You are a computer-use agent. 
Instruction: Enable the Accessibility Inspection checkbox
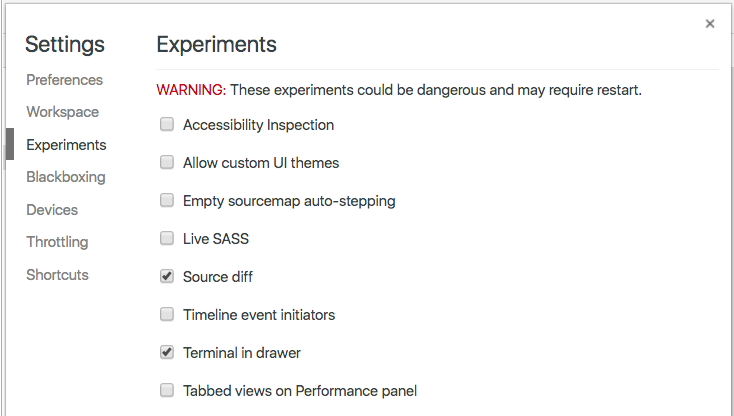click(167, 125)
